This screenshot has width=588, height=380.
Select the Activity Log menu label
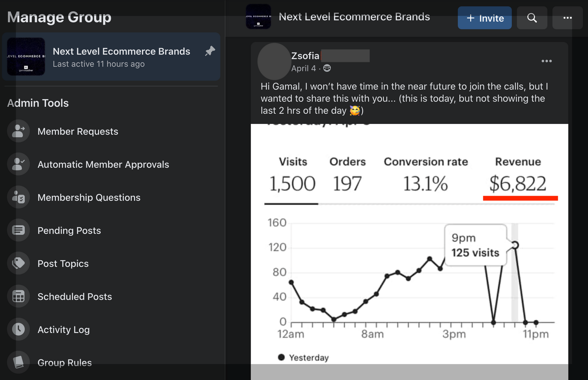64,330
